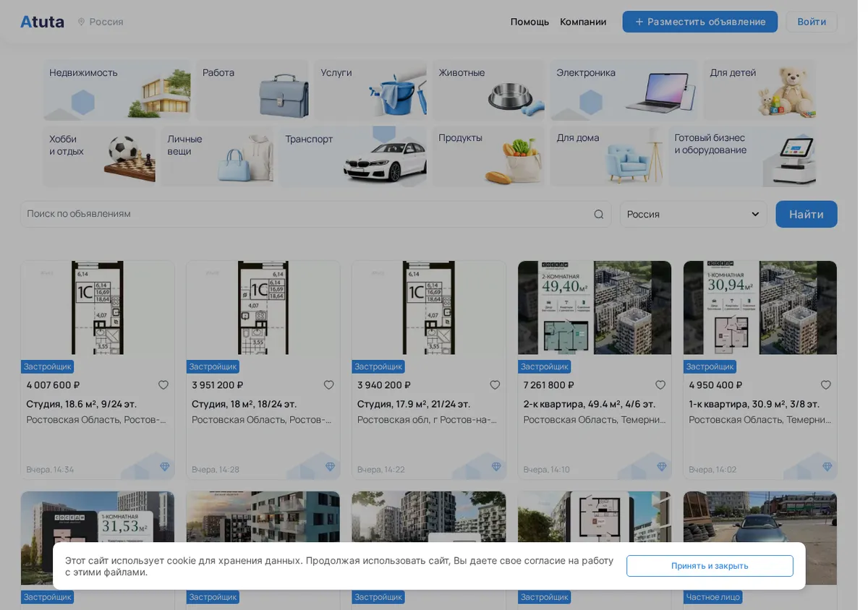Toggle heart on 7 261 800 ₽ apartment

(x=660, y=385)
